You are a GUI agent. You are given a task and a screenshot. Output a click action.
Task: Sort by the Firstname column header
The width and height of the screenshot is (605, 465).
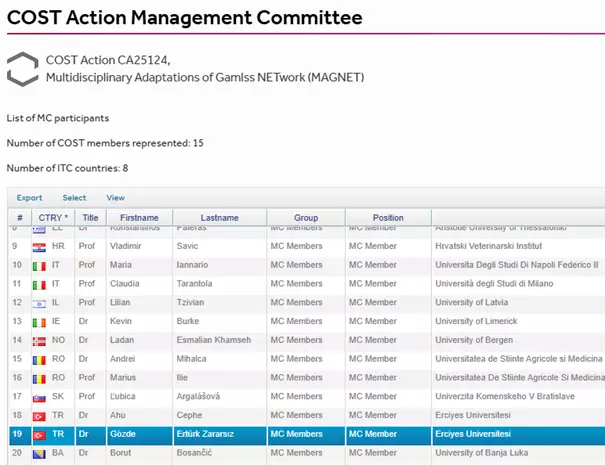click(x=139, y=218)
